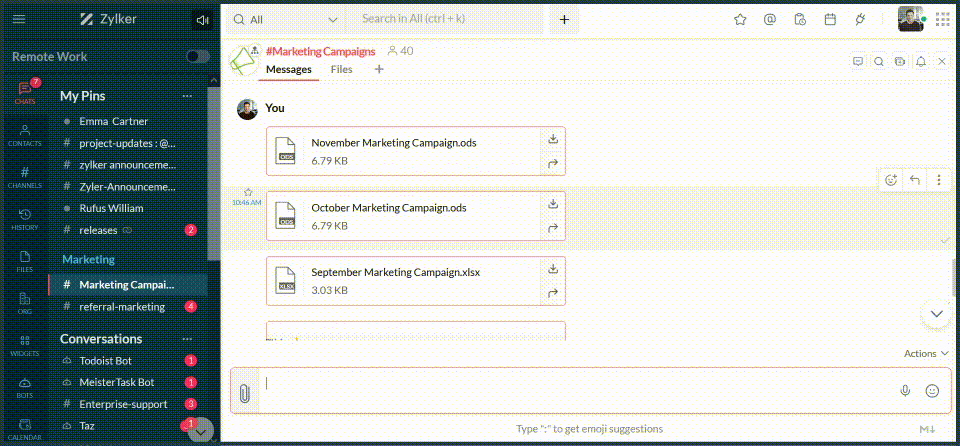This screenshot has width=960, height=446.
Task: Open My Pins more options menu
Action: point(187,96)
